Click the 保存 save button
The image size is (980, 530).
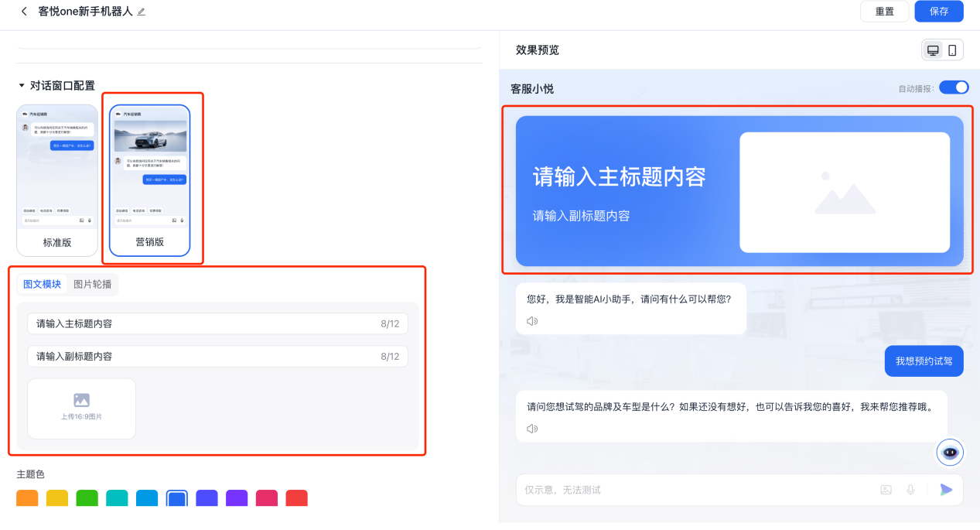click(x=938, y=12)
